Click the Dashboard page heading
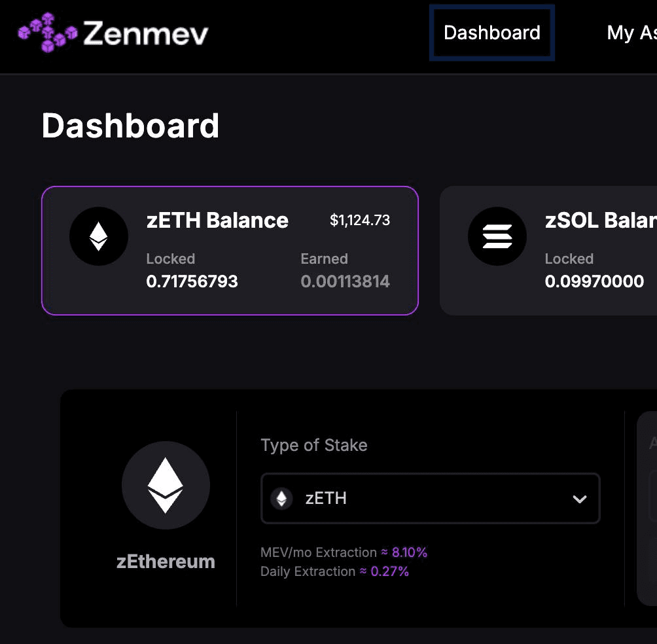Image resolution: width=657 pixels, height=644 pixels. tap(130, 126)
